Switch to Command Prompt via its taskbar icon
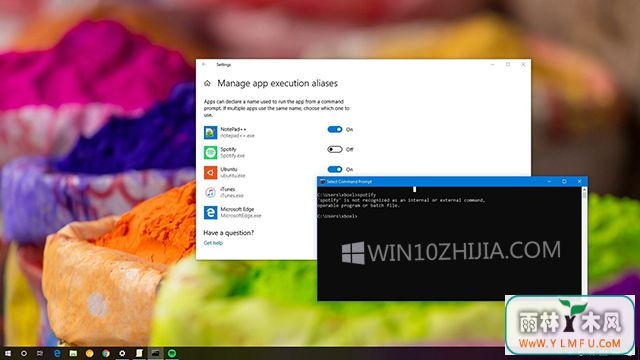Viewport: 640px width, 360px height. (155, 353)
